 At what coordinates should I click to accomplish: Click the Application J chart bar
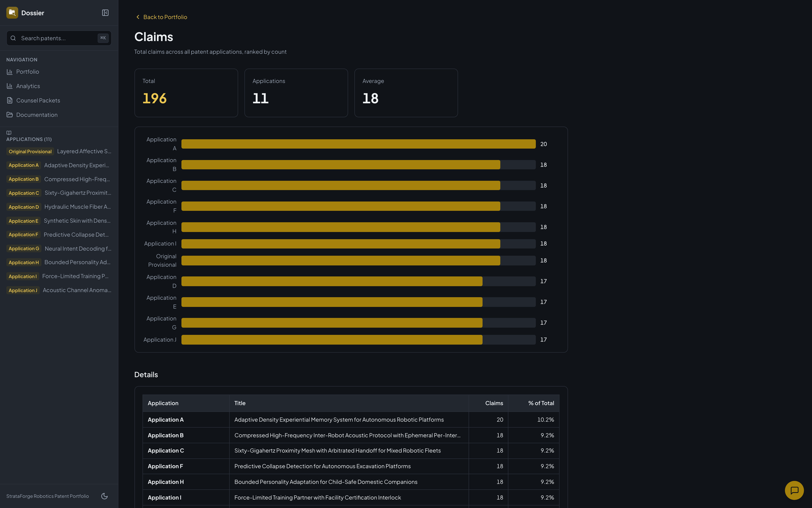click(332, 340)
